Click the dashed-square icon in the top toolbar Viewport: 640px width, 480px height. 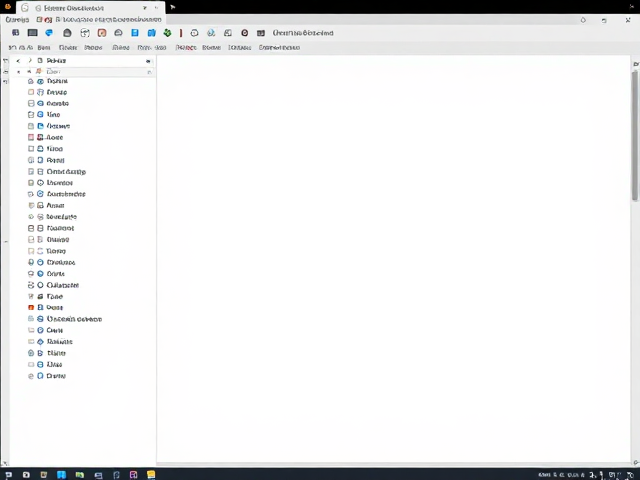85,33
